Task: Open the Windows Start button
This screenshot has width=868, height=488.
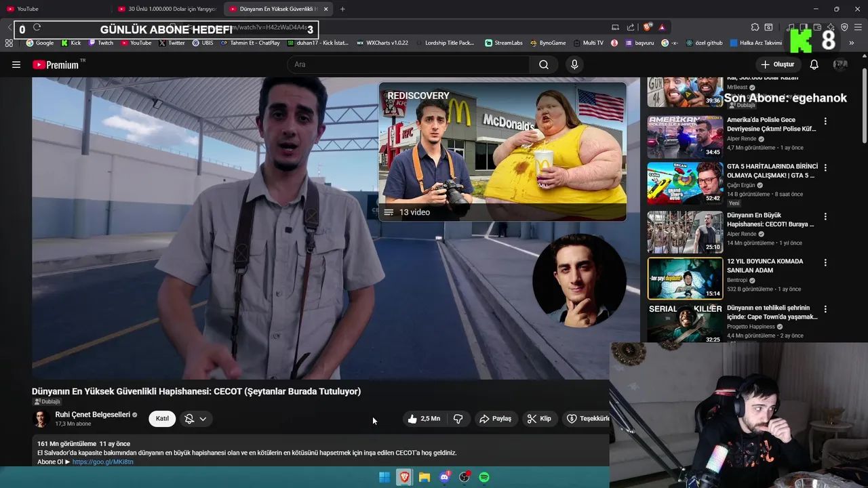Action: (384, 477)
